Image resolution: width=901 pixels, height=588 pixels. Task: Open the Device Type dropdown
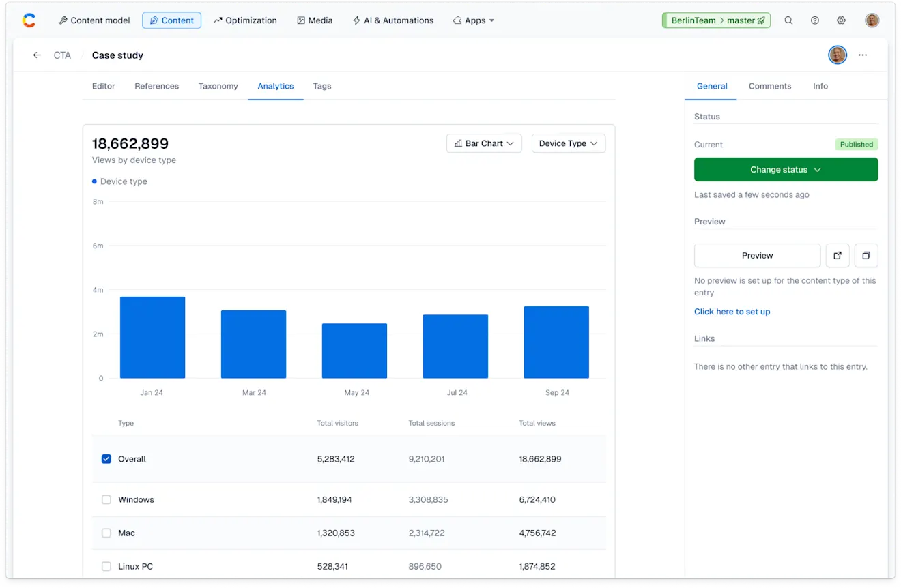[x=568, y=143]
